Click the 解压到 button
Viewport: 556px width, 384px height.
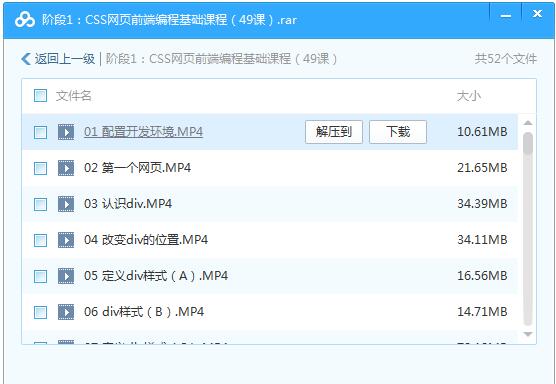pyautogui.click(x=334, y=132)
